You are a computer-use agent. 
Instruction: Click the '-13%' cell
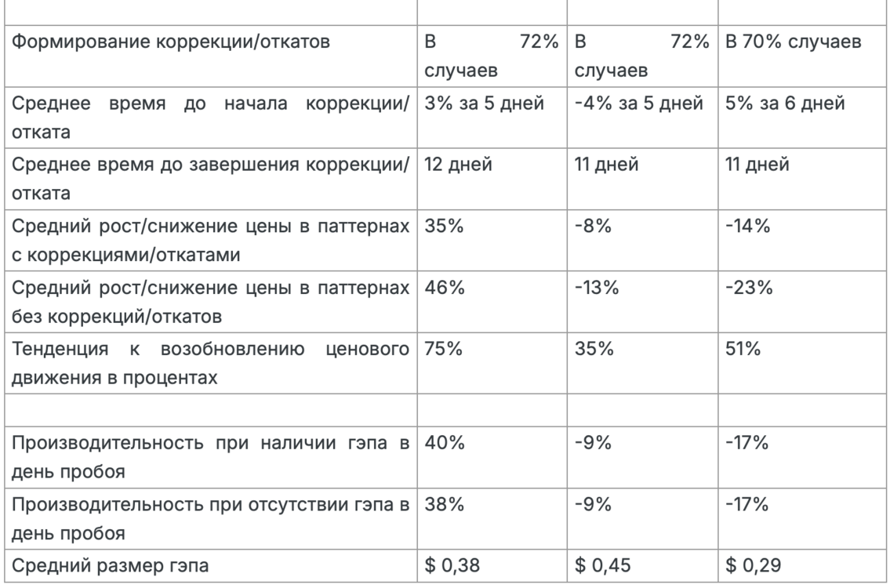597,288
